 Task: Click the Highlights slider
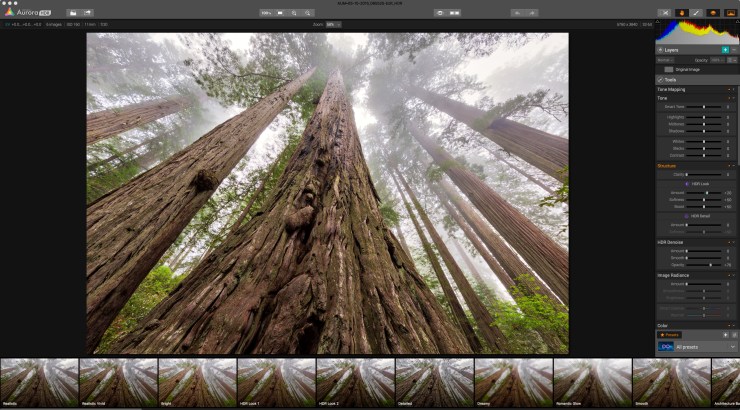(x=704, y=117)
